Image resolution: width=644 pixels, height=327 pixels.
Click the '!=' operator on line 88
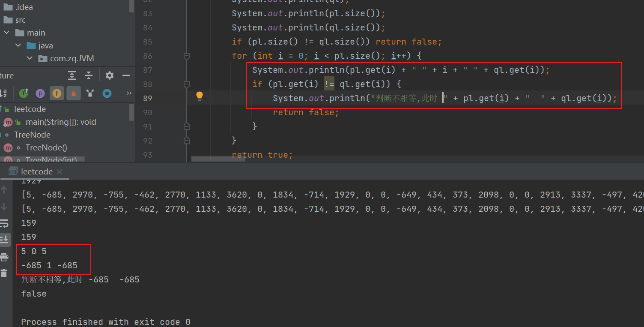[x=329, y=84]
